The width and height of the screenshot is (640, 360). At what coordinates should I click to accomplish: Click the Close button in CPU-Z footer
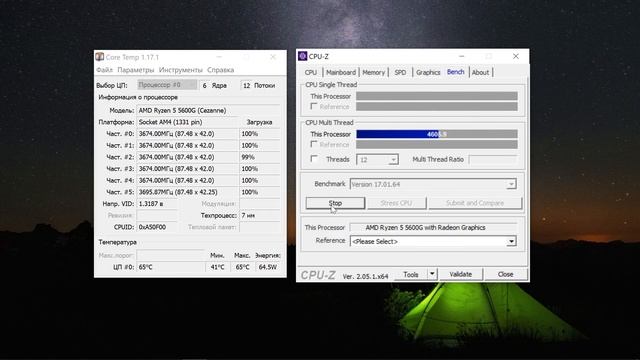point(505,274)
